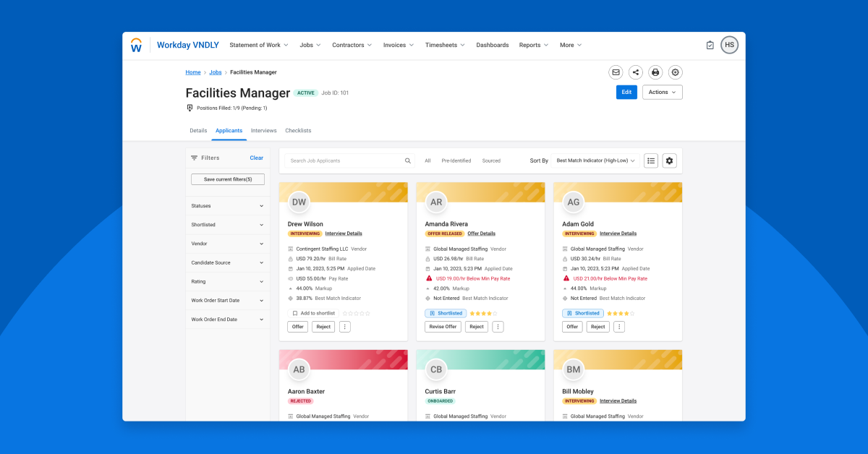The height and width of the screenshot is (454, 868).
Task: Open the Contractors menu
Action: click(352, 45)
